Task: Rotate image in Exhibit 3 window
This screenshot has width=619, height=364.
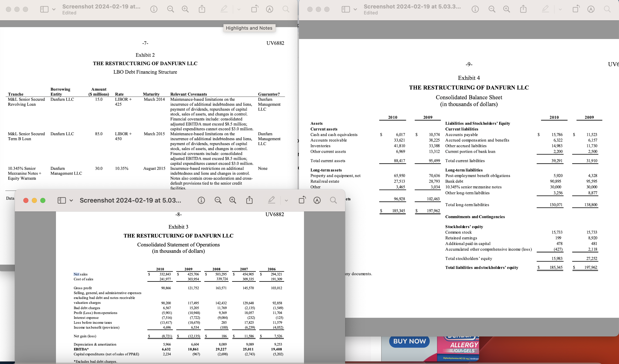Action: point(302,200)
